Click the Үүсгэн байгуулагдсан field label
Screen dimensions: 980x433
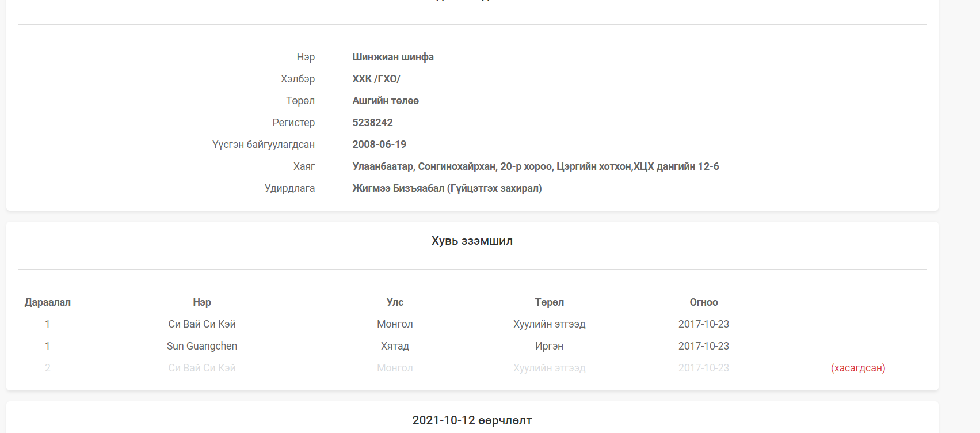[264, 145]
